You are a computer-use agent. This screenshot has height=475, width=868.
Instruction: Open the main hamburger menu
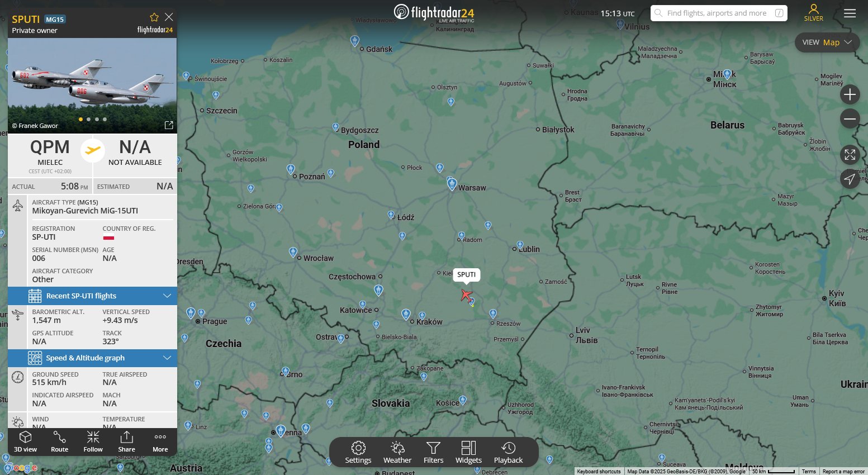pos(850,13)
